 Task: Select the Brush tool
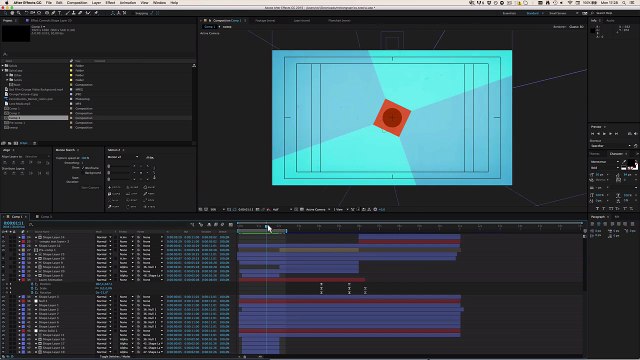click(x=67, y=13)
